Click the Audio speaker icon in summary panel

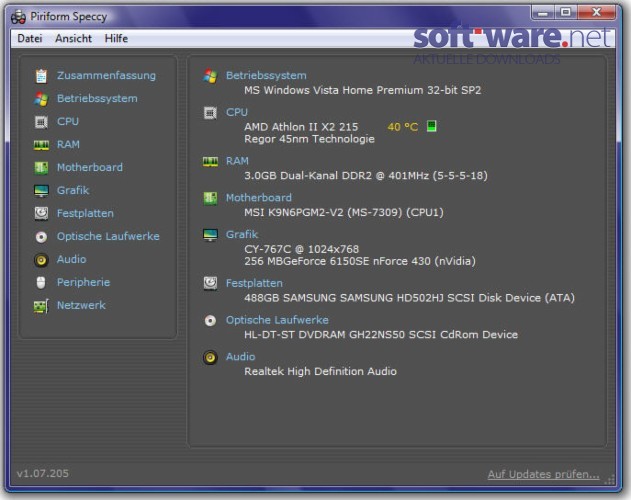point(210,357)
